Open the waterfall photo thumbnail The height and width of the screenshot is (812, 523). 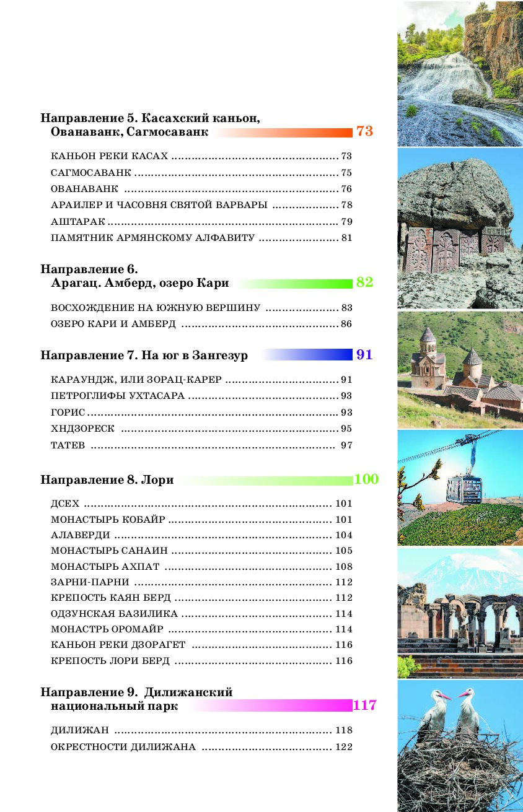[x=460, y=74]
